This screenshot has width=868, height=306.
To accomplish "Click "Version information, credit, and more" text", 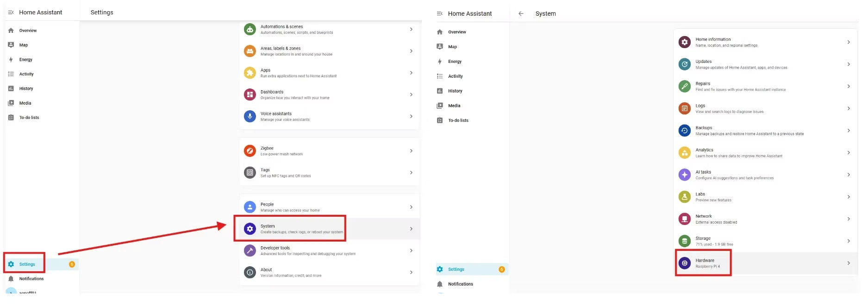I will (291, 275).
